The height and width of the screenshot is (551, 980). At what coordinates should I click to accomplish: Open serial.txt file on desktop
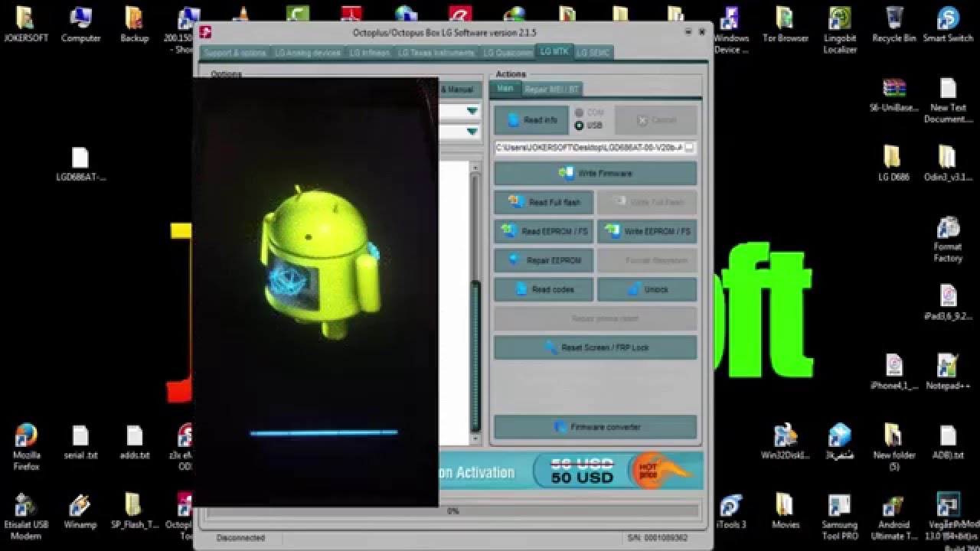pyautogui.click(x=80, y=442)
